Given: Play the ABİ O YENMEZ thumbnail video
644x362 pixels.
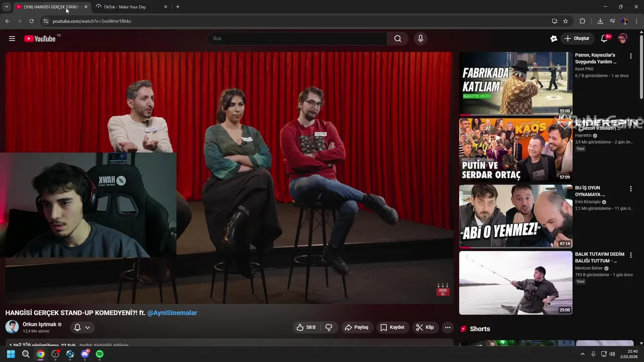Looking at the screenshot, I should (516, 216).
